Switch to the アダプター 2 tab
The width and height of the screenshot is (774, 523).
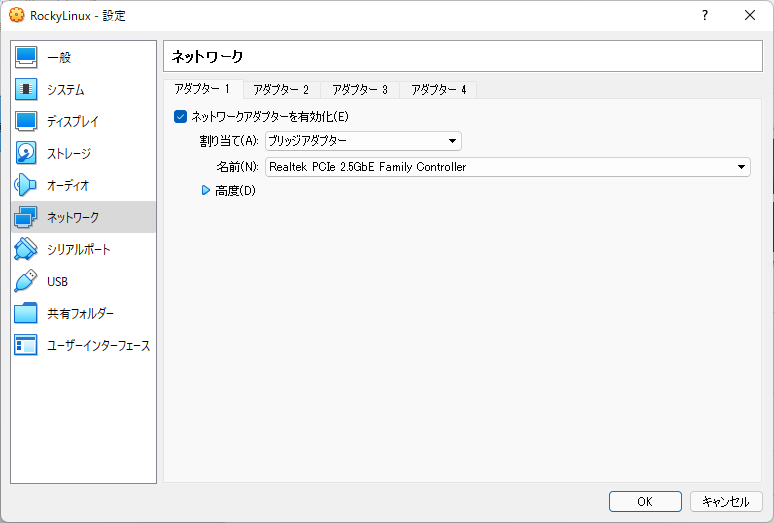point(281,90)
